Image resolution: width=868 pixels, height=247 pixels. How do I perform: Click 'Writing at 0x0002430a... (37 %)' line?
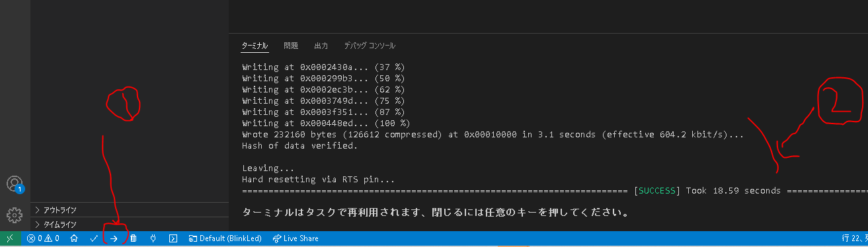323,67
